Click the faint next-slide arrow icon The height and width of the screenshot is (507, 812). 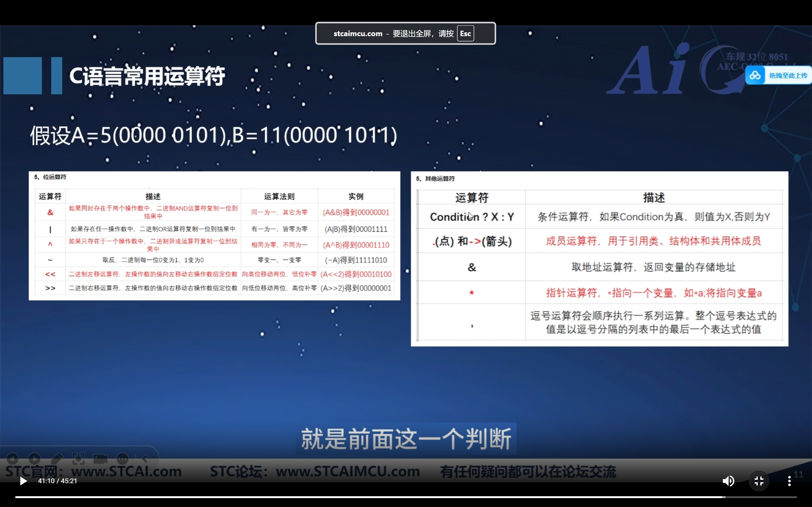(x=35, y=458)
